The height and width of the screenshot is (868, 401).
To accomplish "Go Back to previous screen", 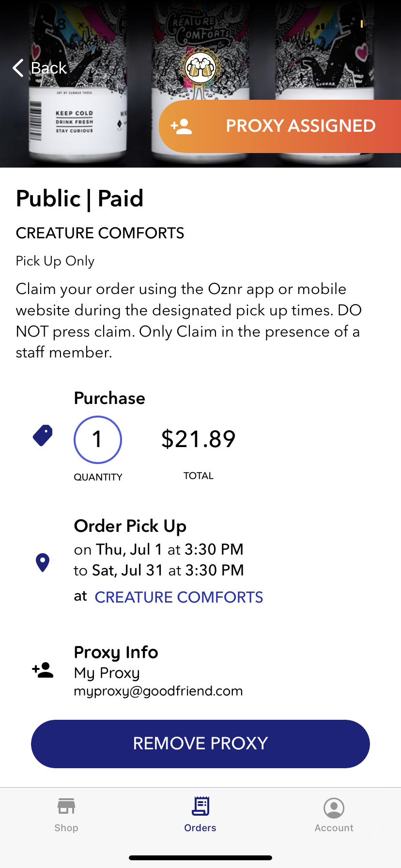I will 48,68.
